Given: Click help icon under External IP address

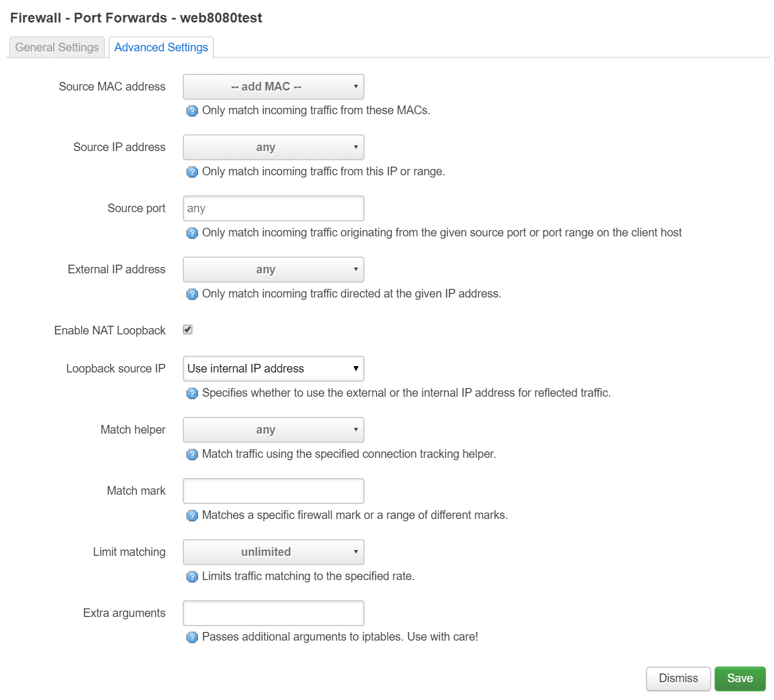Looking at the screenshot, I should point(192,294).
